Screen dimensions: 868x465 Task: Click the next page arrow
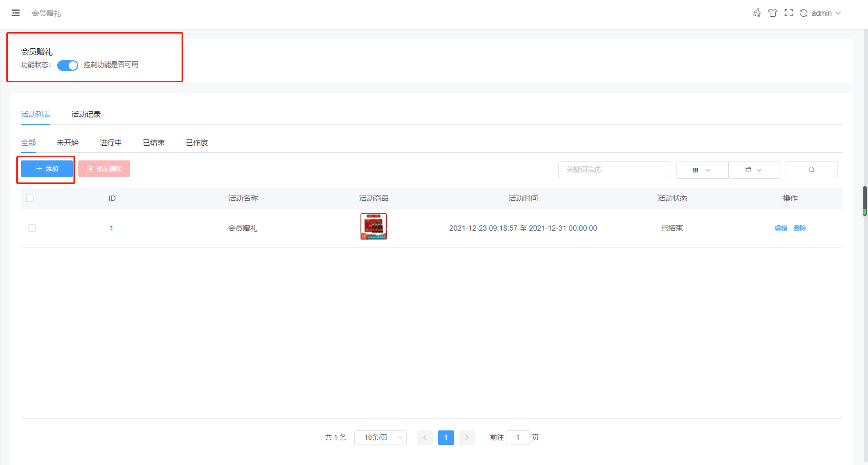pos(467,437)
